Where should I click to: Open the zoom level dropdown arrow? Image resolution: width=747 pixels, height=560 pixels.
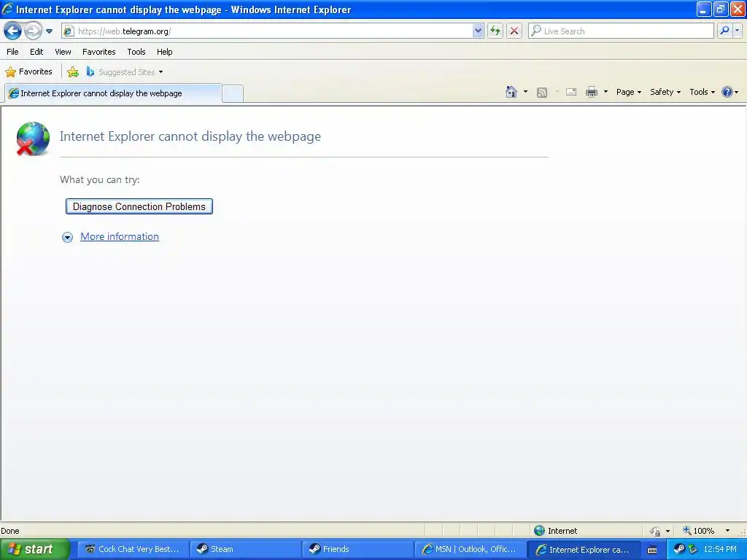pyautogui.click(x=727, y=531)
